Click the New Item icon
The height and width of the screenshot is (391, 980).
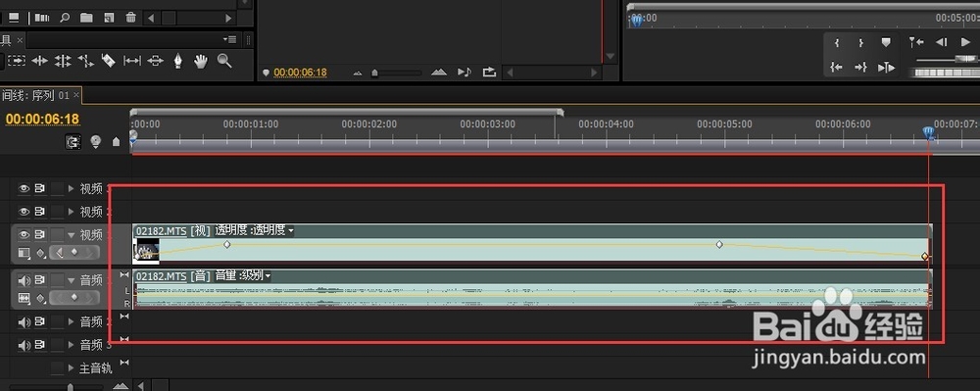109,18
